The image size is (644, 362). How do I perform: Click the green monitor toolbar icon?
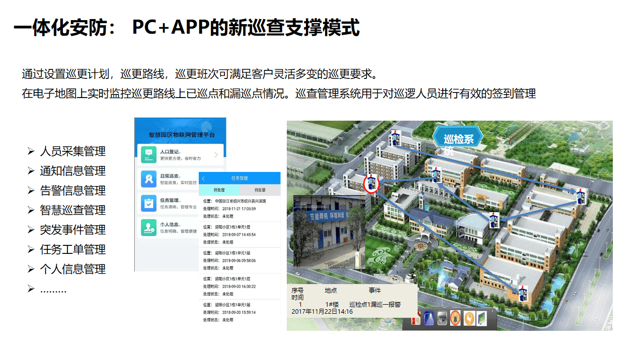point(481,318)
